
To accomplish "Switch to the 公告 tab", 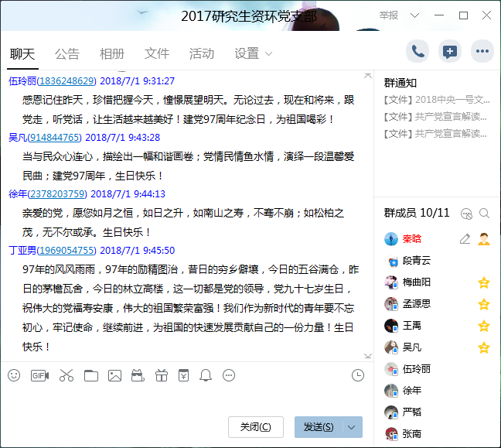I will point(67,53).
